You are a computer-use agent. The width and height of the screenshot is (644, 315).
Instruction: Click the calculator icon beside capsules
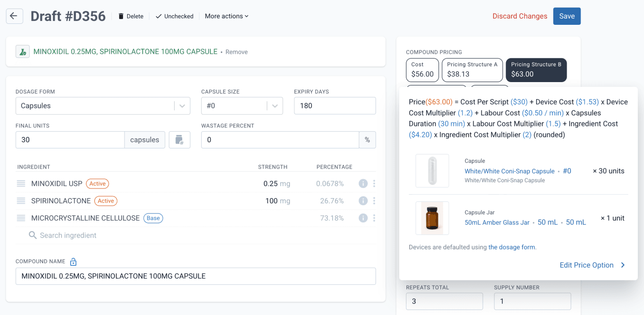click(179, 140)
